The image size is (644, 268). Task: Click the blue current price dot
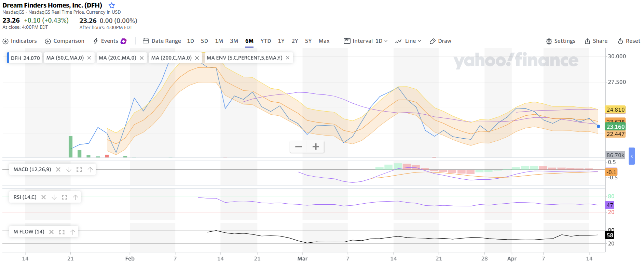[598, 126]
